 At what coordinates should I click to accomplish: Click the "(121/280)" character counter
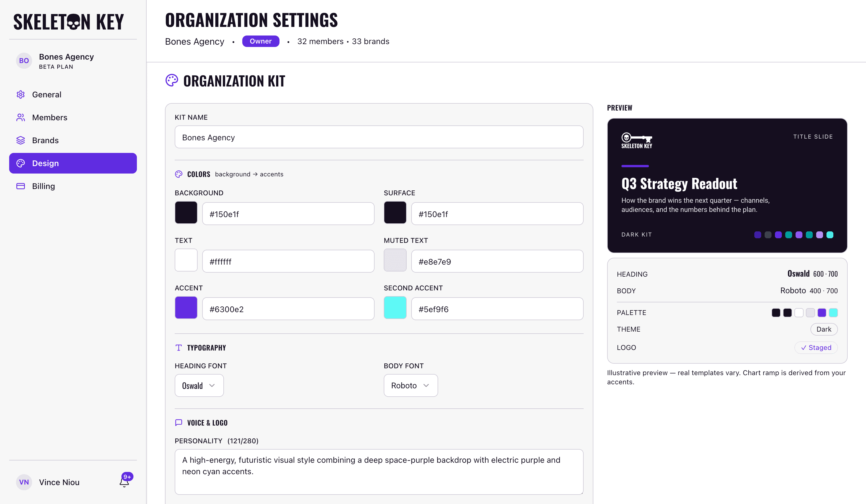(x=243, y=441)
